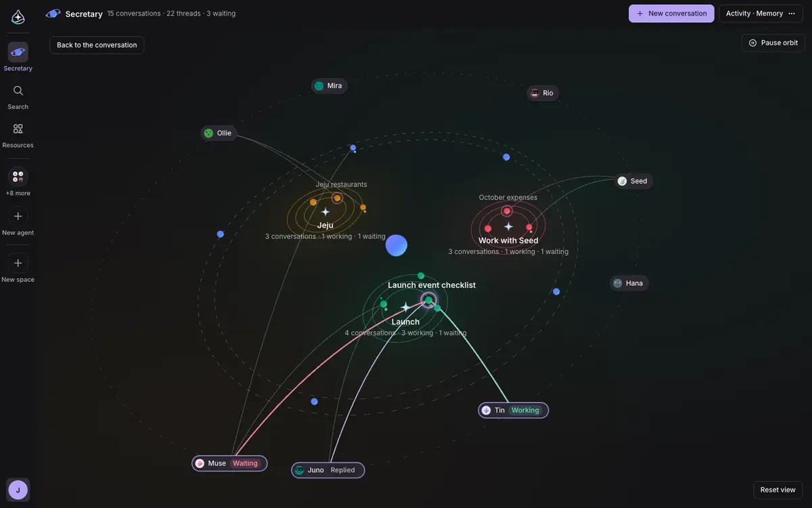The image size is (812, 508).
Task: Open the Memory view
Action: pos(769,14)
